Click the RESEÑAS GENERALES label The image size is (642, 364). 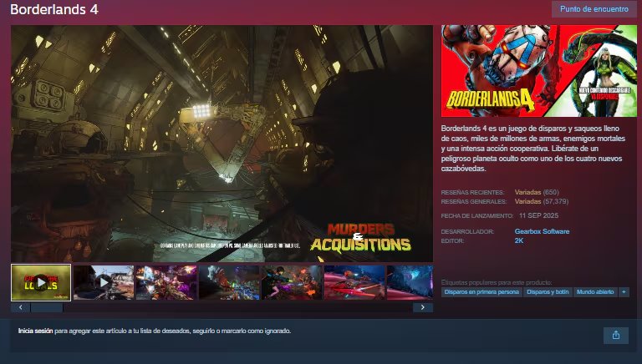click(x=474, y=202)
